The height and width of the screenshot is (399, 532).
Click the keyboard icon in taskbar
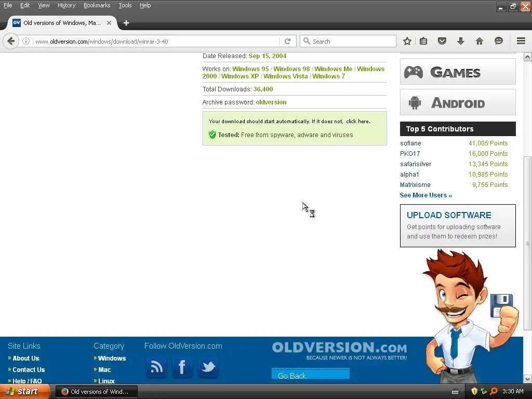(x=455, y=392)
